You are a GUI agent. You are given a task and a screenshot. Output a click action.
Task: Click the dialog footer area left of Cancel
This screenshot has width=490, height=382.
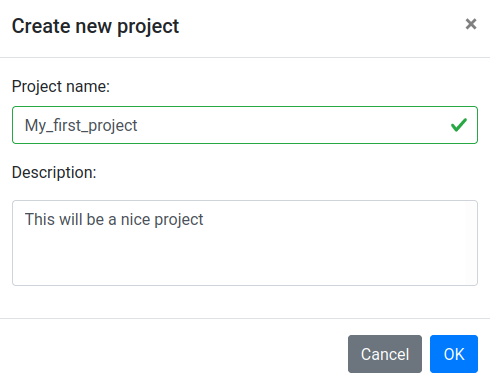[x=173, y=354]
